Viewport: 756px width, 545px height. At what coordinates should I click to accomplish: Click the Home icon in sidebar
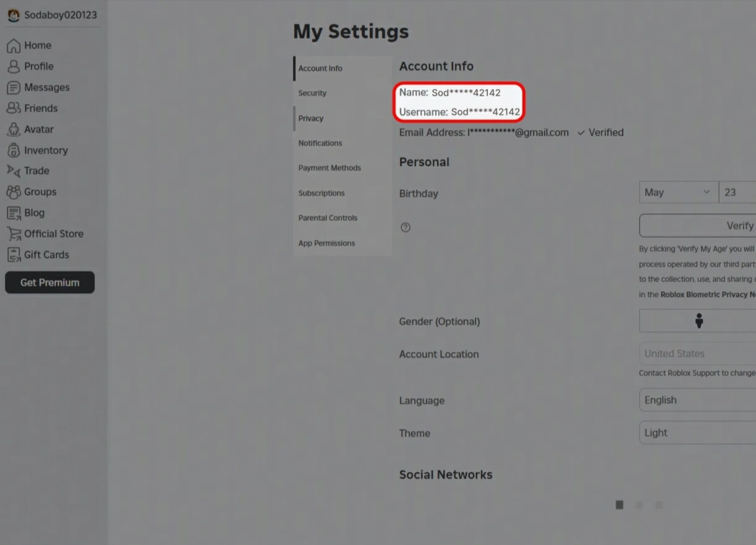13,46
